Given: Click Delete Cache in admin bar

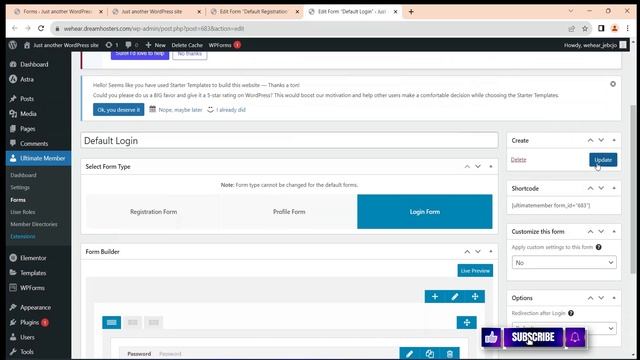Looking at the screenshot, I should [x=187, y=45].
